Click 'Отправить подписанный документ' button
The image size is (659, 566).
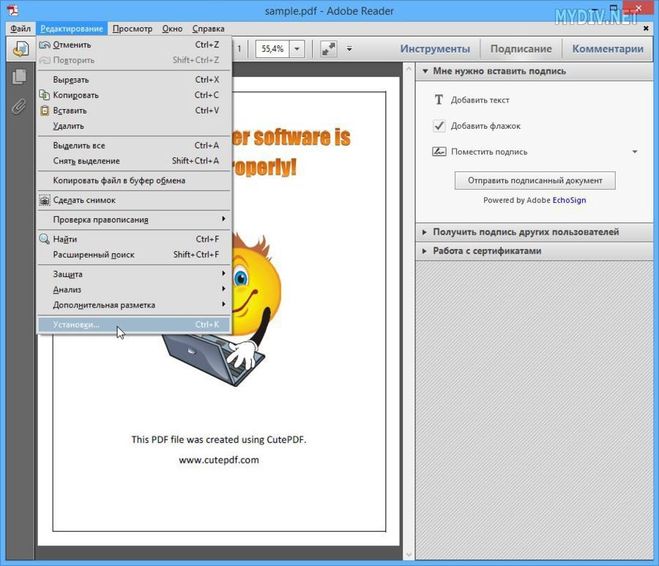535,180
